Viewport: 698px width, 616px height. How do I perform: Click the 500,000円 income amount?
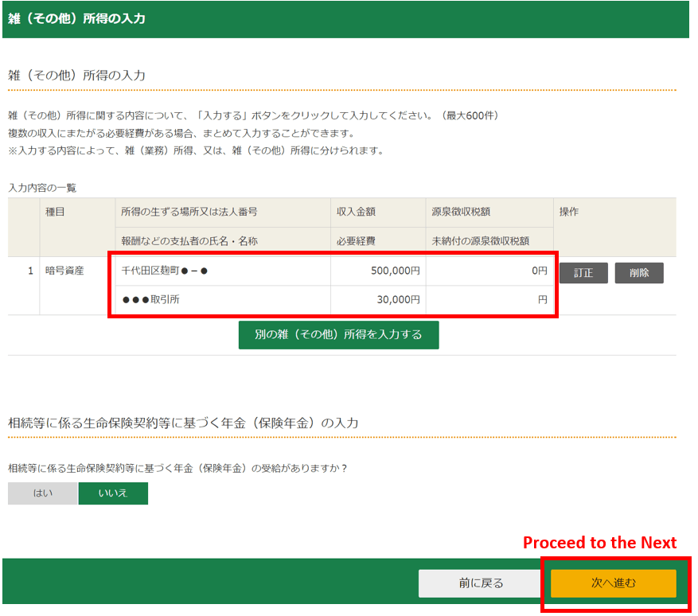click(x=396, y=271)
